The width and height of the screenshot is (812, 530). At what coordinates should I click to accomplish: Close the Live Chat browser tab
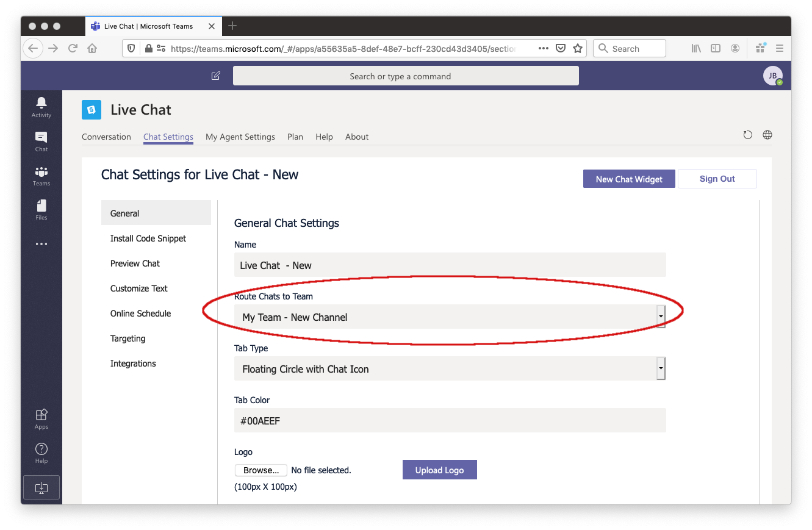point(212,26)
